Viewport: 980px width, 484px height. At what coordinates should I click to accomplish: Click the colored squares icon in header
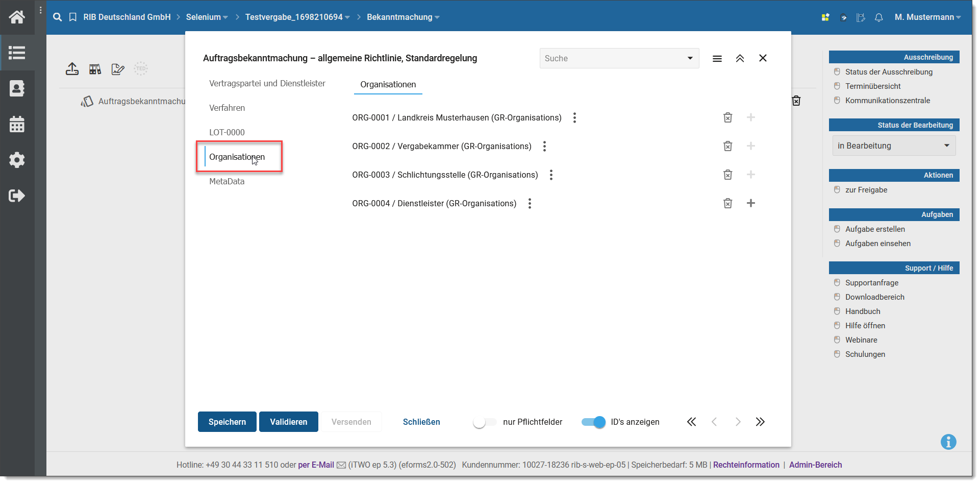point(825,17)
